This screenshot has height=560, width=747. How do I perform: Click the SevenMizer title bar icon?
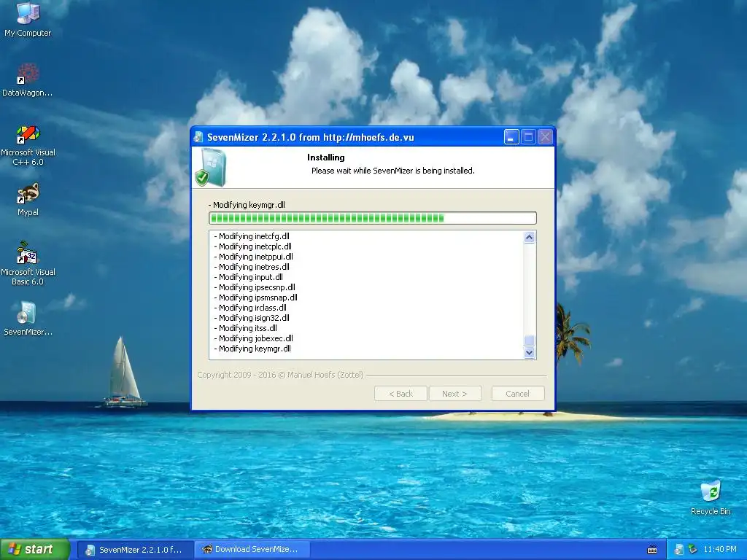198,137
